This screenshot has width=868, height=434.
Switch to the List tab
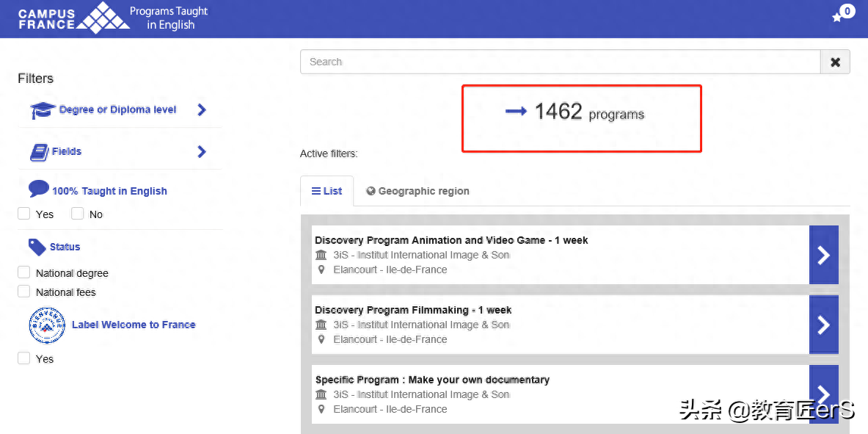[327, 191]
